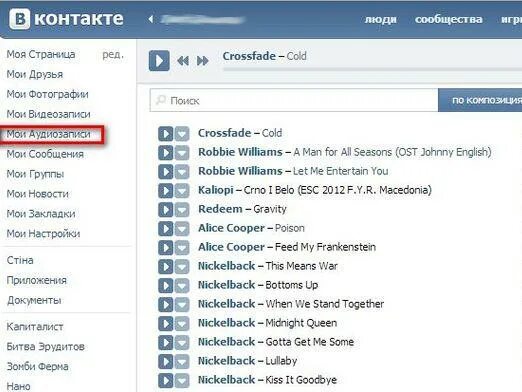Open dropdown for This Means War

(182, 267)
